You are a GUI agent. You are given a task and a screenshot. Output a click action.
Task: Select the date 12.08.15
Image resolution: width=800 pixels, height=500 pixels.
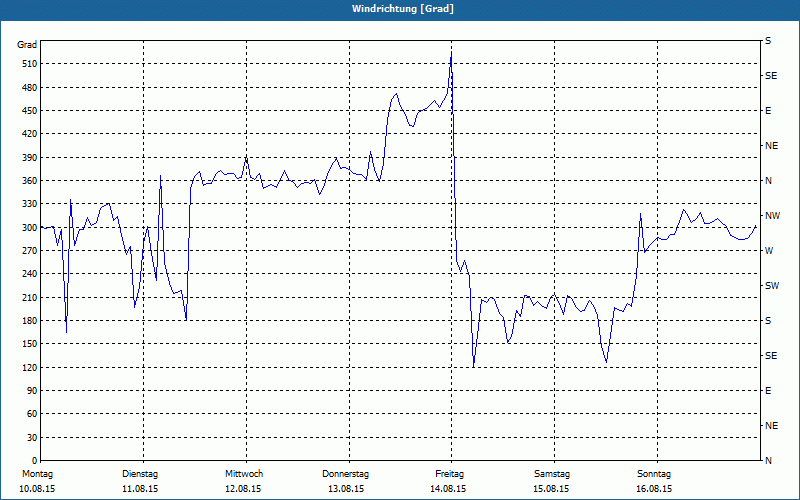point(243,489)
